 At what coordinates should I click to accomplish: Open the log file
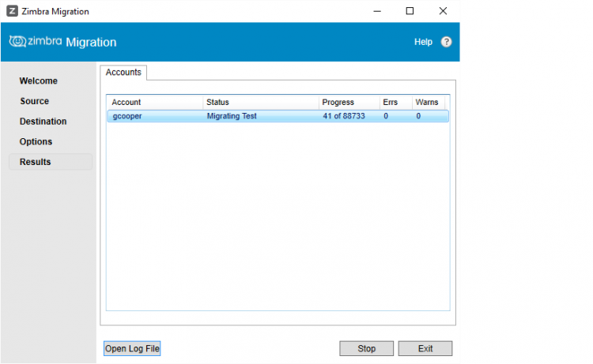(x=132, y=348)
